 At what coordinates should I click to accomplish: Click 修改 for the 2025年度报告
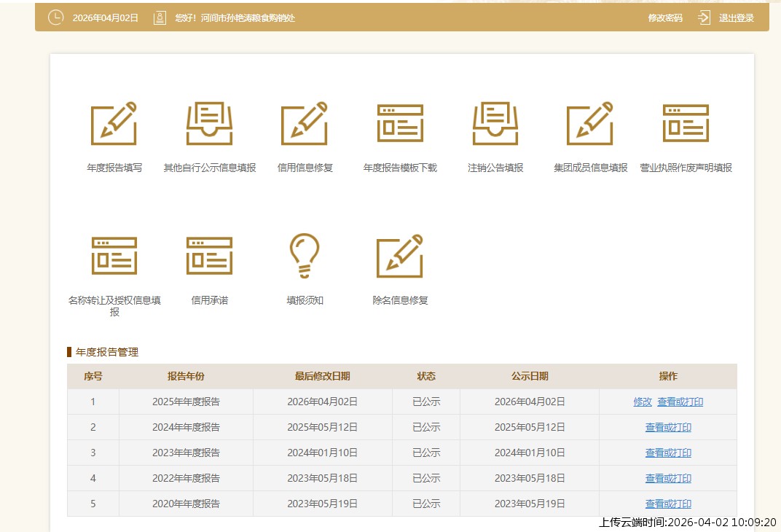click(x=643, y=402)
